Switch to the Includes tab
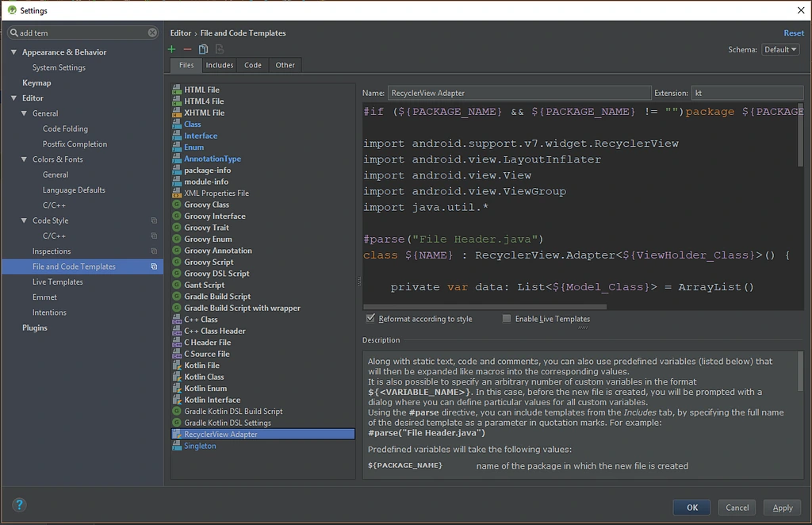This screenshot has height=525, width=812. [x=220, y=65]
